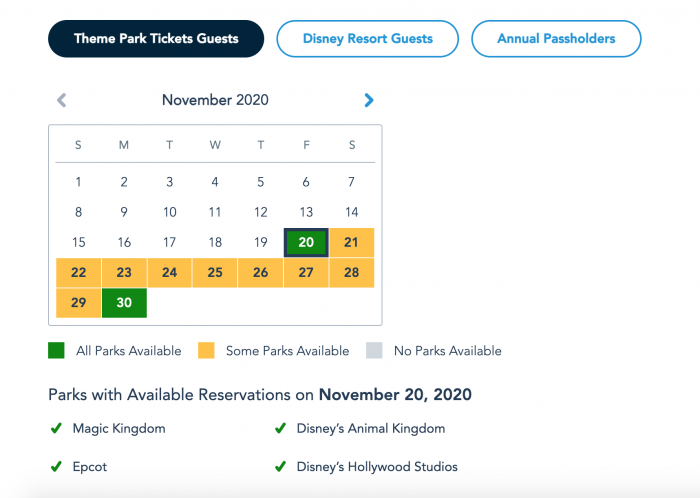This screenshot has width=700, height=498.
Task: Go to the previous month arrow
Action: pos(62,100)
